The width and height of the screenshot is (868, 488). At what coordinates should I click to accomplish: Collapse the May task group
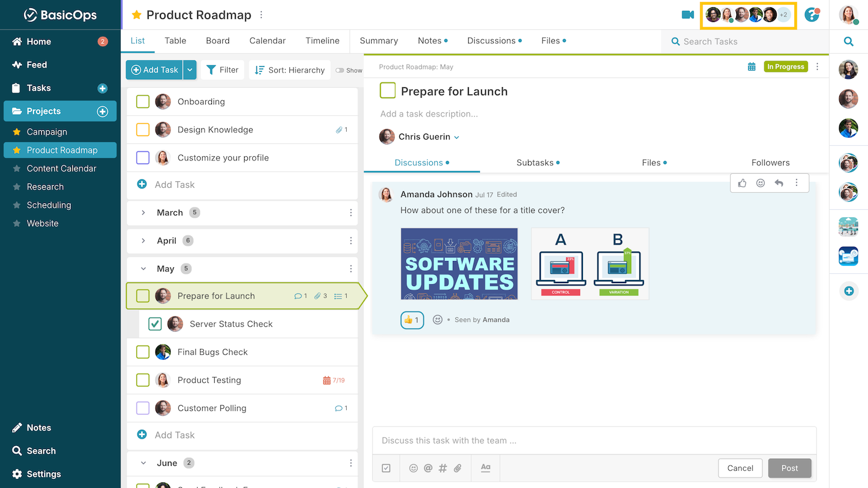(x=143, y=268)
